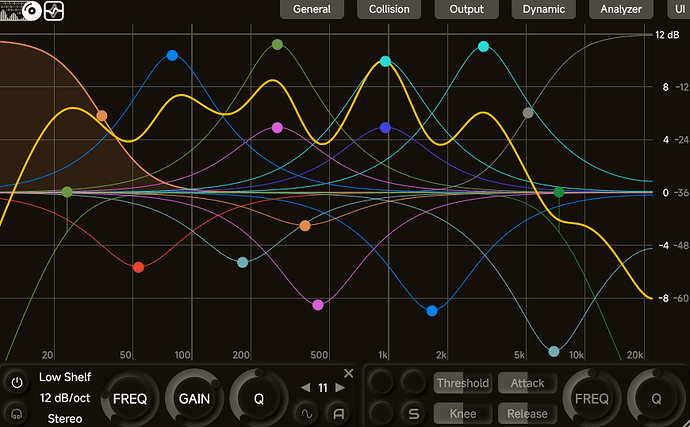Select the light green node at 0 dB near 25 Hz
Screen dimensions: 690x427
pos(67,192)
